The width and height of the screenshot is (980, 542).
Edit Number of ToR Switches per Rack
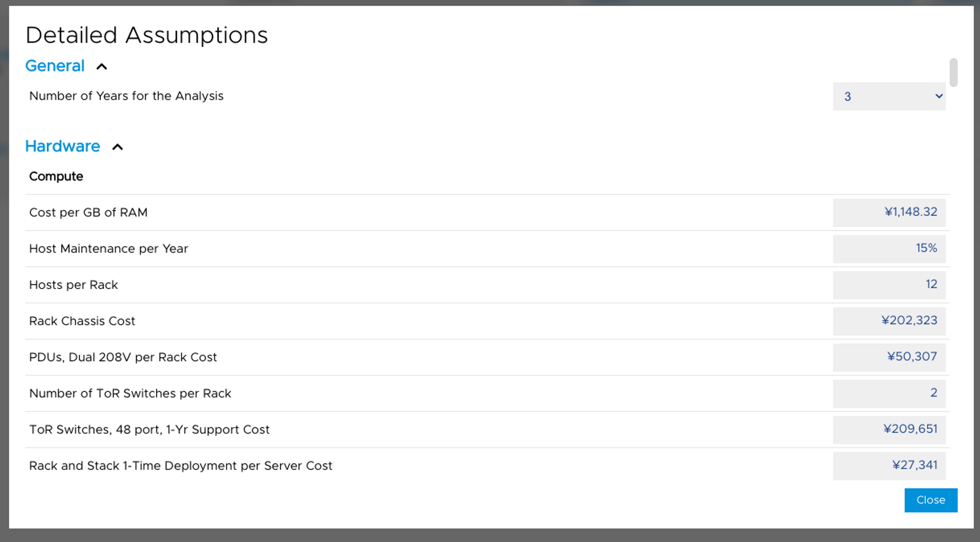[x=889, y=394]
